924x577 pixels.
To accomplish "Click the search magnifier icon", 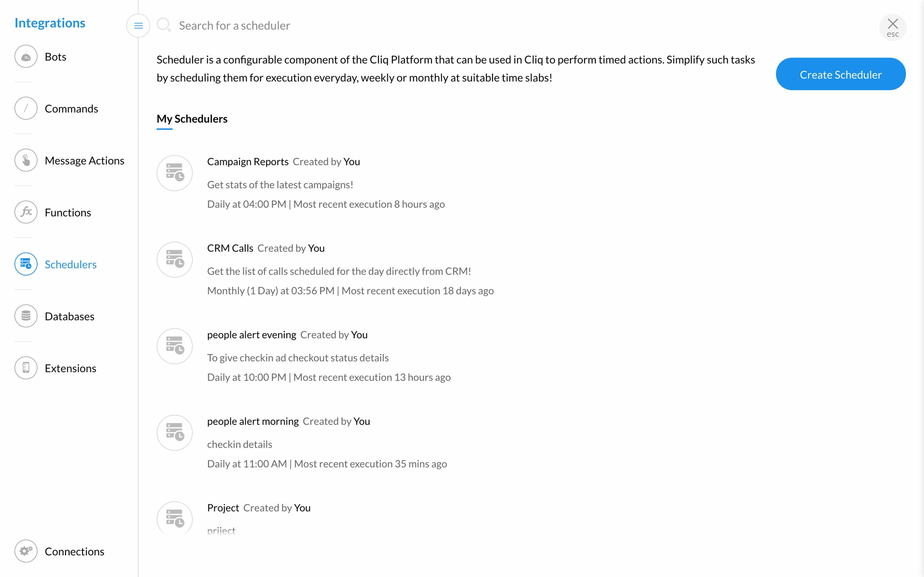I will tap(164, 25).
